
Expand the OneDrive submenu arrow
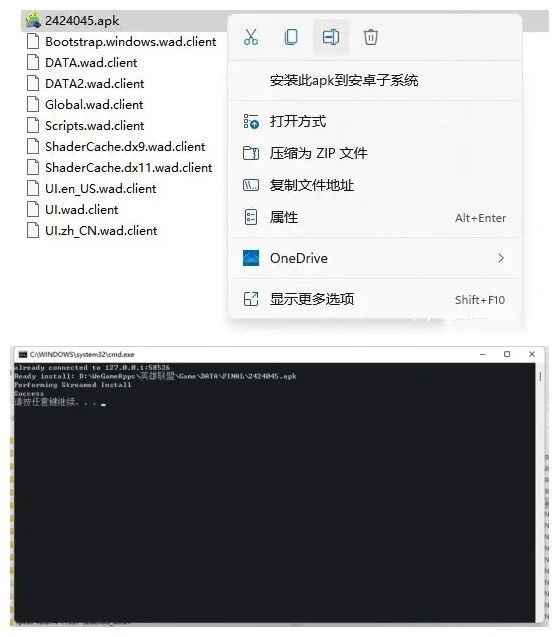[501, 258]
